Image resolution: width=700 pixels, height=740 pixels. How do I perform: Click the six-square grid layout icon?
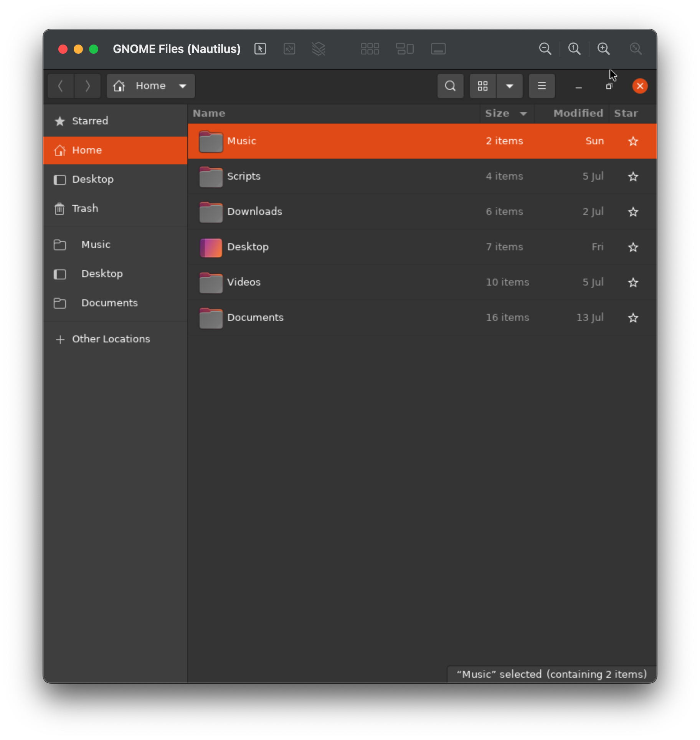click(x=370, y=49)
